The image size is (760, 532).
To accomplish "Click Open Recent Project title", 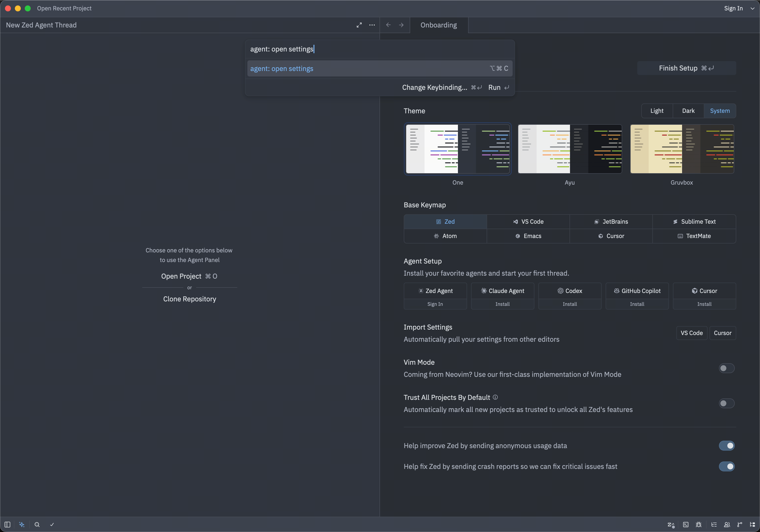I will [x=64, y=9].
